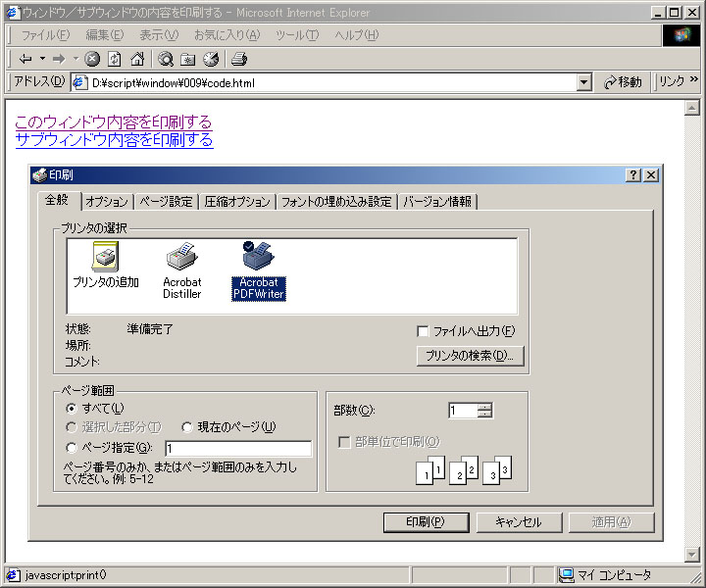Click the page scrollbar down arrow
Screen dimensions: 706x588
point(692,555)
